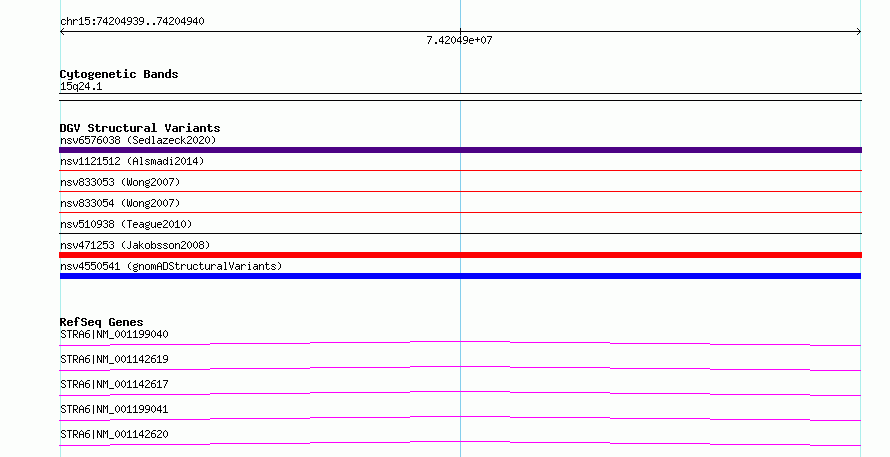Click the 7.42049e+07 ruler tick label

[459, 40]
